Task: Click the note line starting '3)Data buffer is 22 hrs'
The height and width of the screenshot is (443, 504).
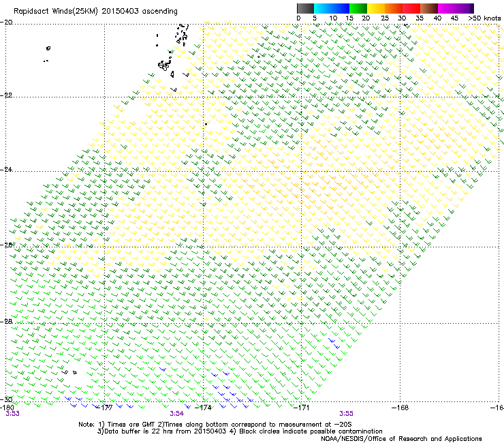Action: [240, 431]
